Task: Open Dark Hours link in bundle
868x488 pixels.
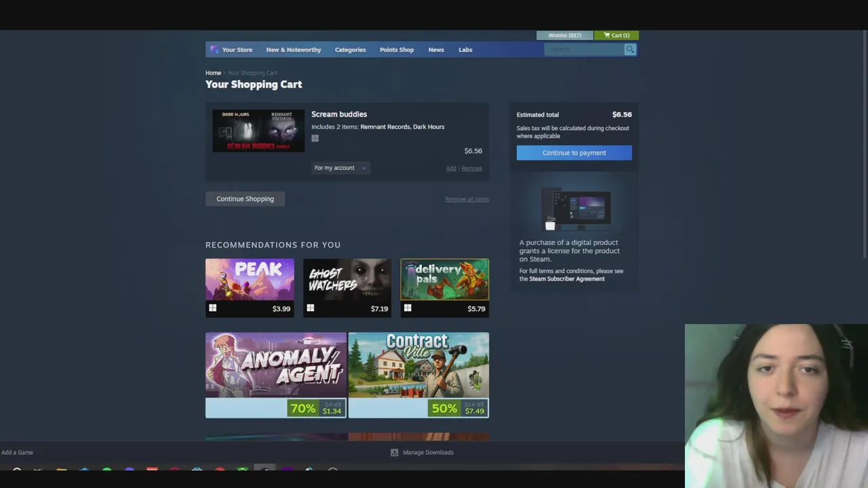Action: tap(429, 127)
